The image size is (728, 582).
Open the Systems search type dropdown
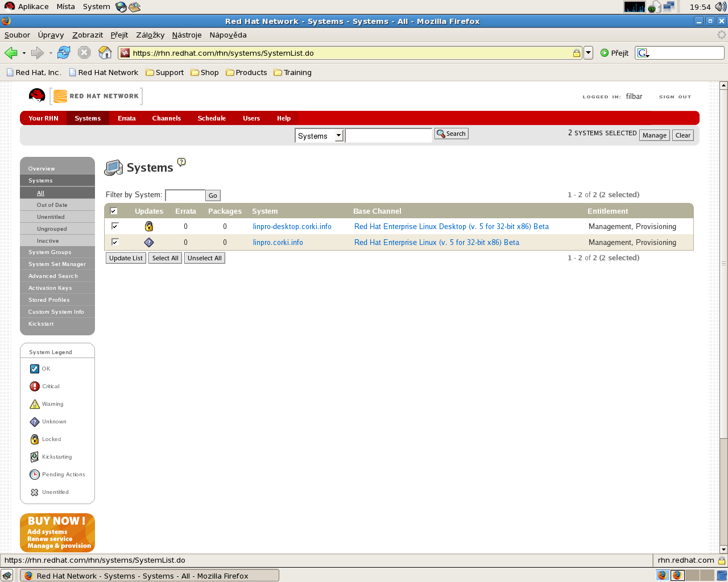click(319, 136)
